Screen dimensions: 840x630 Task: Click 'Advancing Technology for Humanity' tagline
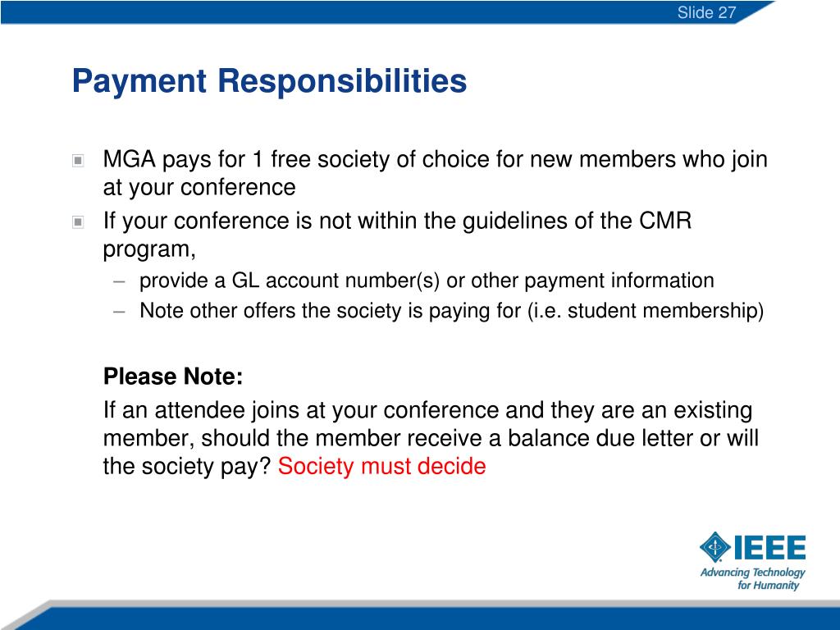(x=753, y=578)
